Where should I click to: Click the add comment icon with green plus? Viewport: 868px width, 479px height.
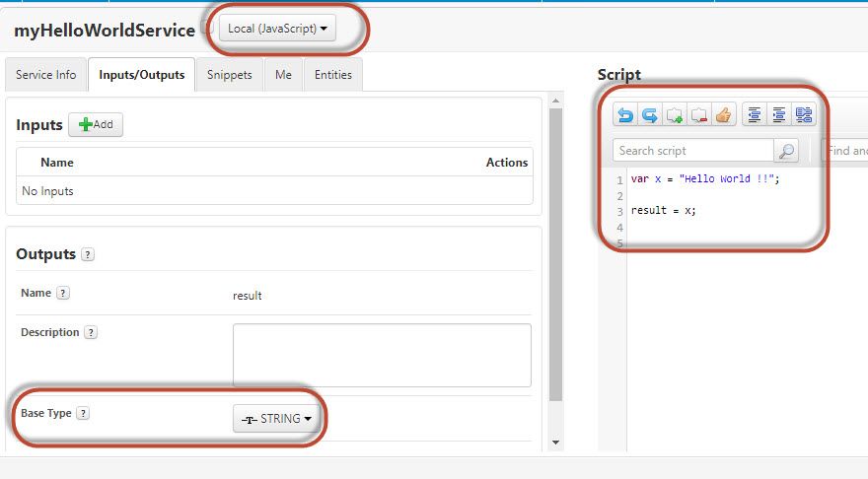click(x=675, y=115)
